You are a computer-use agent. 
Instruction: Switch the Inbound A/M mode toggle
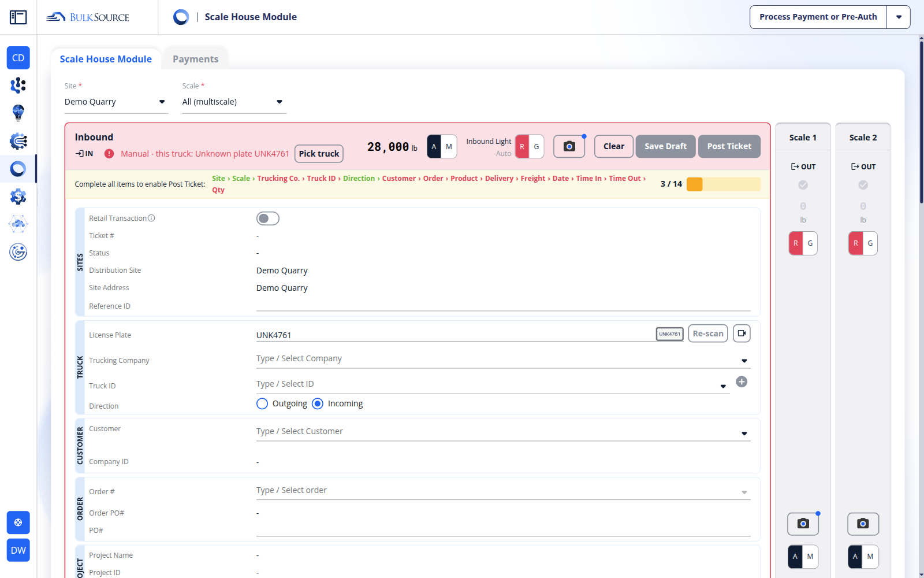tap(442, 146)
